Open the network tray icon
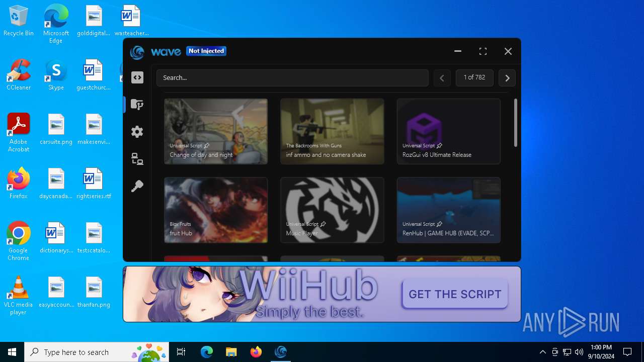 [567, 352]
